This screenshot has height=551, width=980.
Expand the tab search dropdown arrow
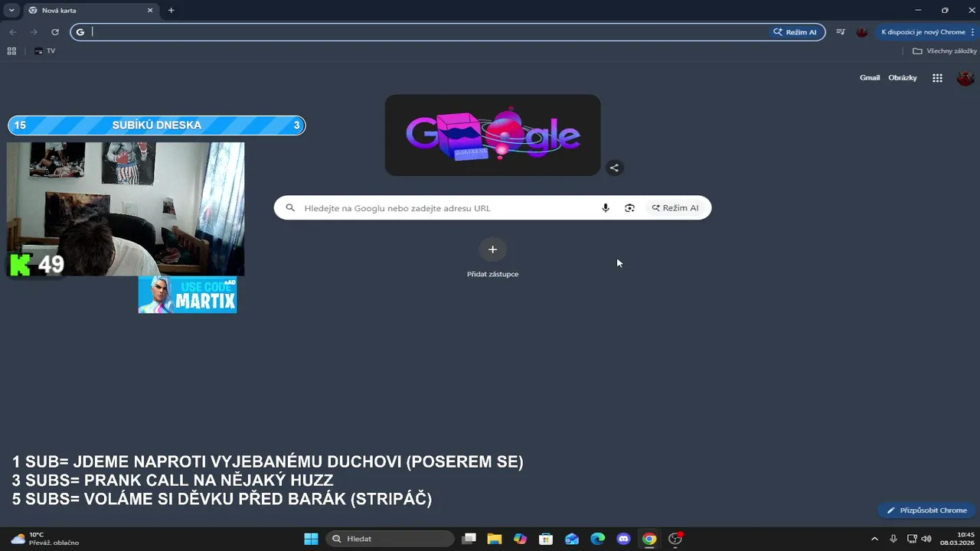[11, 11]
